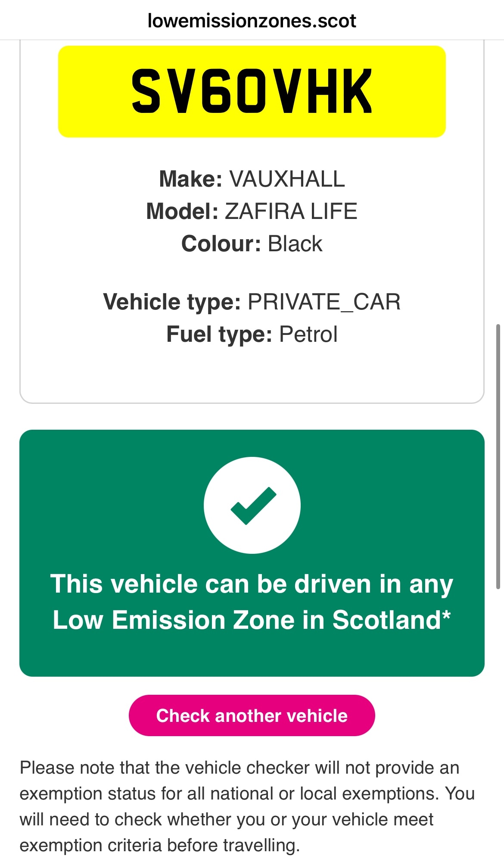The width and height of the screenshot is (504, 862).
Task: Click the yellow SV60VHK number plate
Action: coord(252,91)
